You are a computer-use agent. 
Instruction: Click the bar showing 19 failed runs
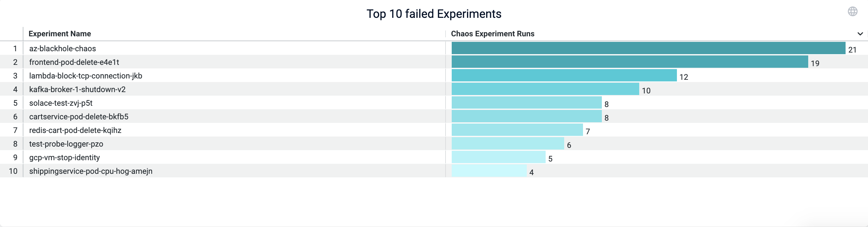pos(629,62)
